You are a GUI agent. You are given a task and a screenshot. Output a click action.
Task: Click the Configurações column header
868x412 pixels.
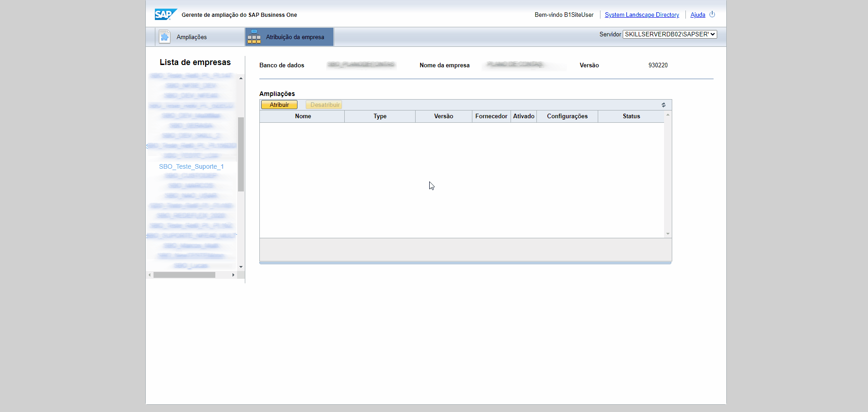[567, 116]
